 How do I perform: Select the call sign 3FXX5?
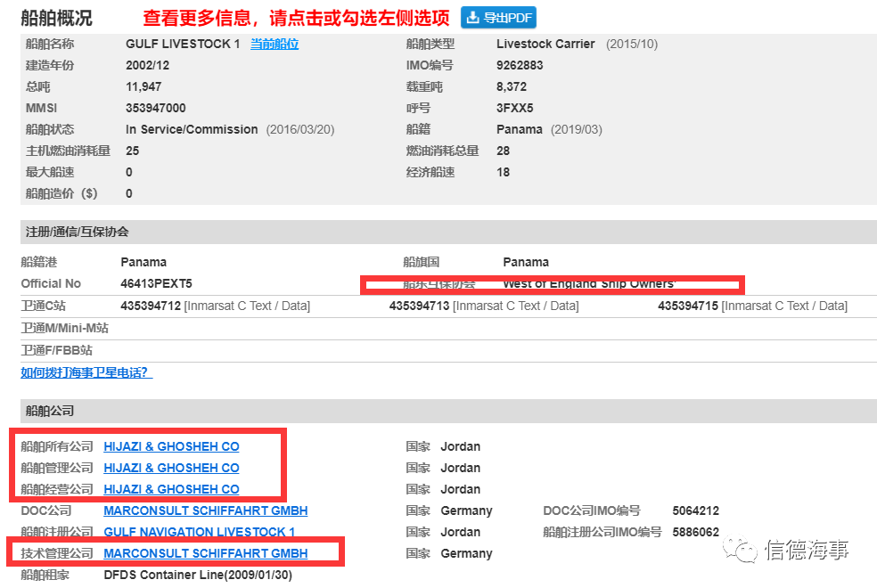[x=514, y=108]
